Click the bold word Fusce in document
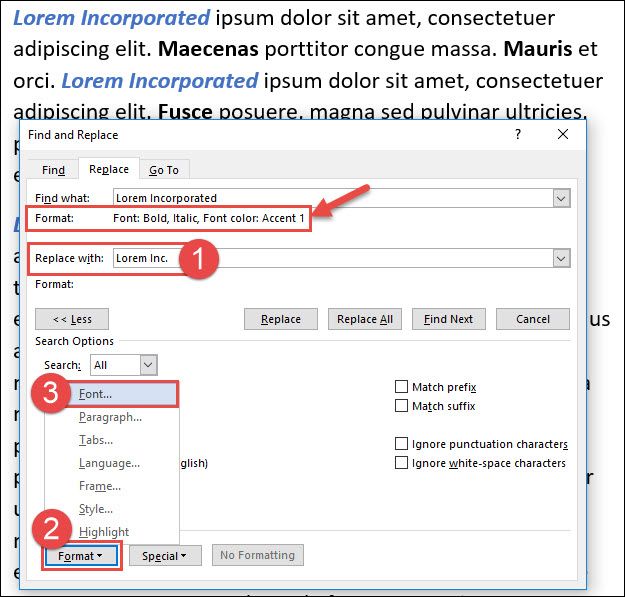 point(185,112)
